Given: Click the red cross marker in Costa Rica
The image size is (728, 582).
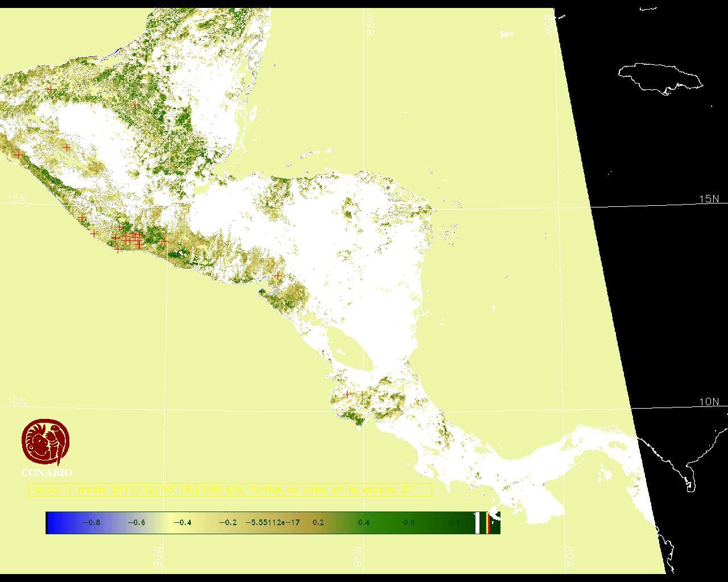Looking at the screenshot, I should point(348,394).
